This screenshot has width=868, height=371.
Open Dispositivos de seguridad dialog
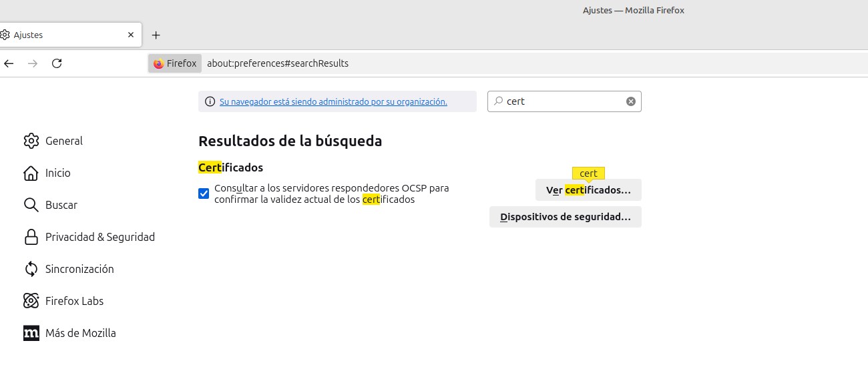[565, 217]
